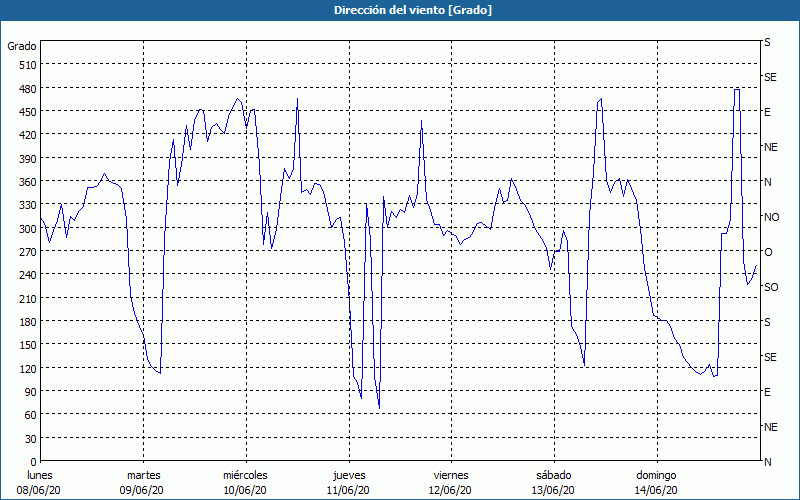Click the title 'Dirección del viento [Grado]'

(x=413, y=10)
